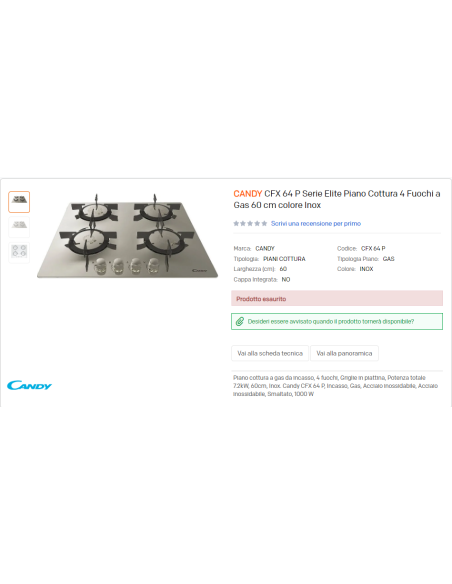
Task: Click the 'Prodotto esaurito' status banner
Action: coord(337,299)
